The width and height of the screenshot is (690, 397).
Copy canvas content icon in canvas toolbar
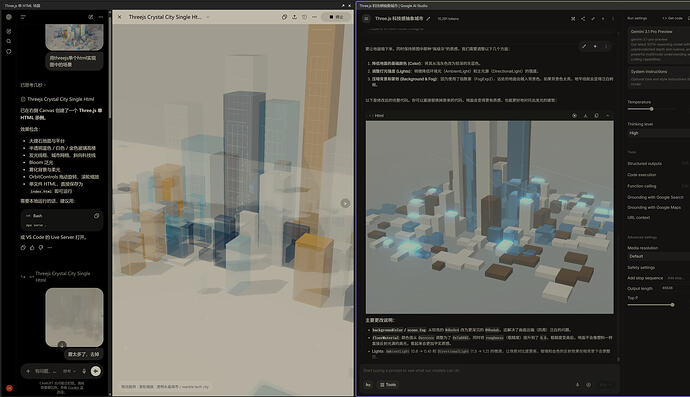284,17
